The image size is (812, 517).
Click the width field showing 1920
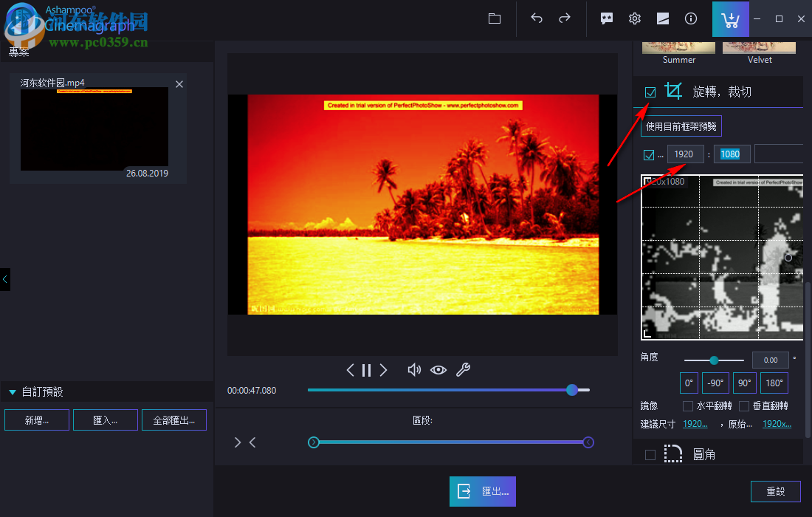pos(685,154)
